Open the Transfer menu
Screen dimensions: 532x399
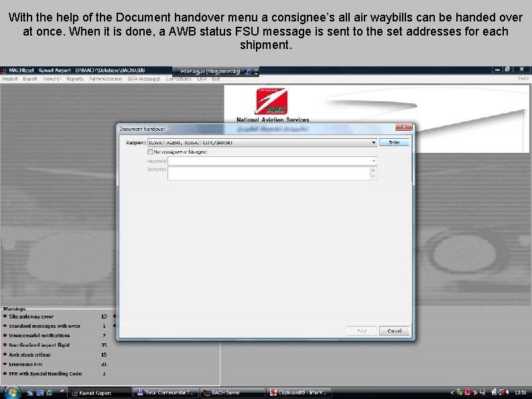pyautogui.click(x=52, y=78)
